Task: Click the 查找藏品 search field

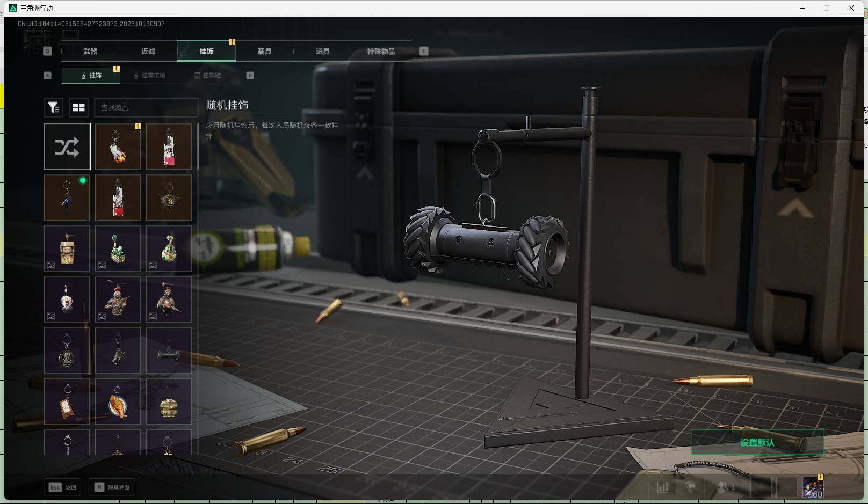Action: (146, 107)
